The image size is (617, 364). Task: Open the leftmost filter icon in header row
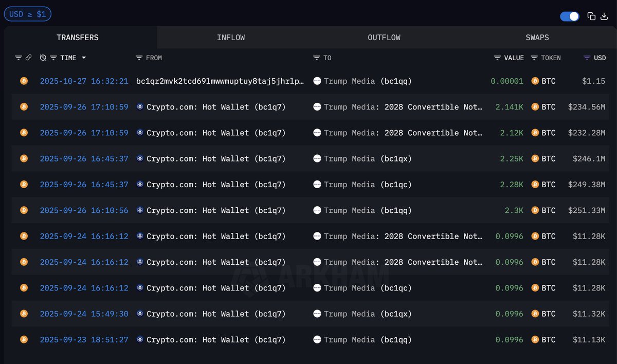[x=19, y=58]
